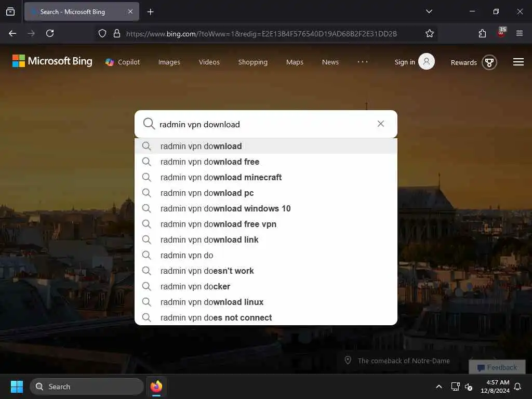Screen dimensions: 532x399
Task: Open the notifications bell icon
Action: click(x=517, y=387)
